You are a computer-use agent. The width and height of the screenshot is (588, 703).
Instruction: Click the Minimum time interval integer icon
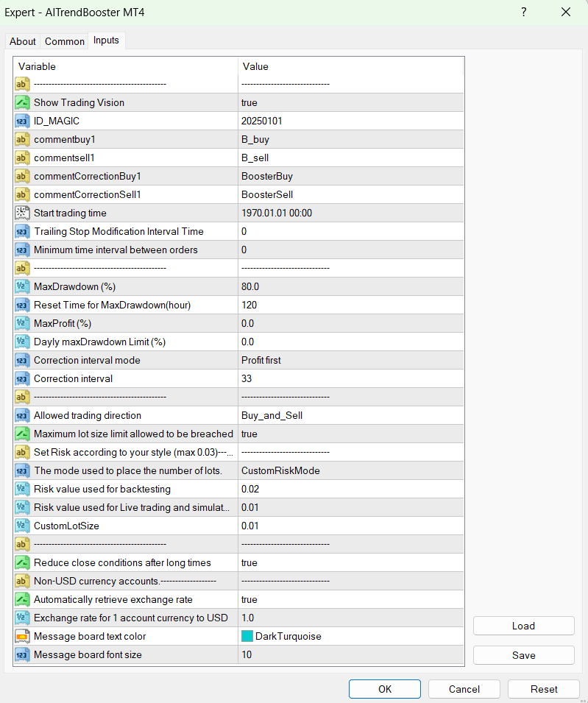pyautogui.click(x=22, y=250)
